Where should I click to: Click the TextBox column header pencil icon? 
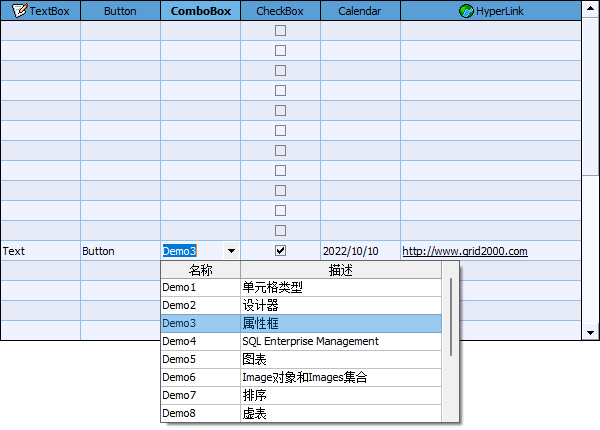tap(19, 11)
